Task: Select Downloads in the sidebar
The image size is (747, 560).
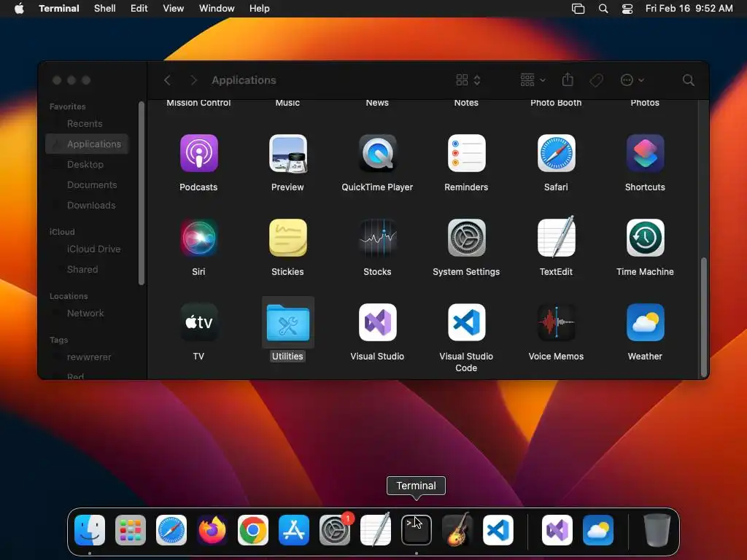Action: tap(87, 205)
